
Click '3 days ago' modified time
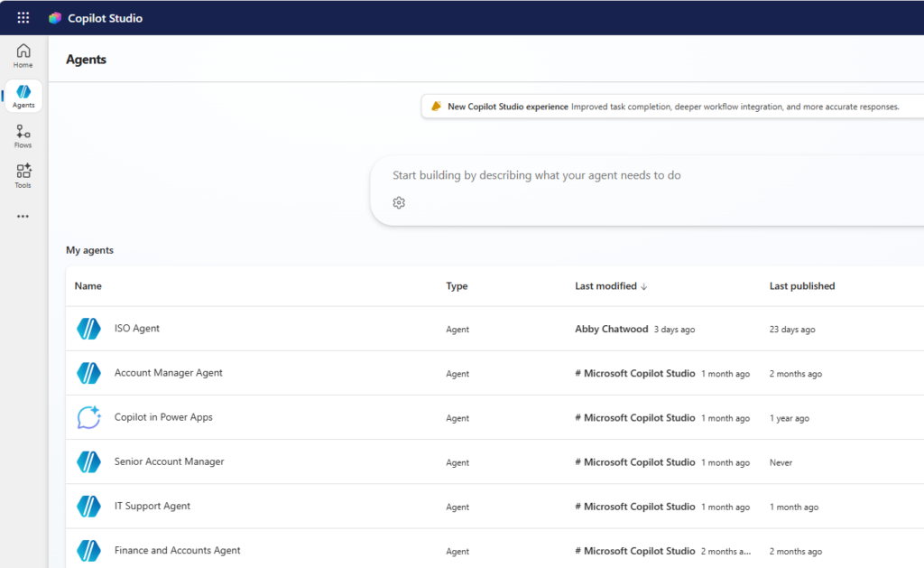pyautogui.click(x=674, y=330)
